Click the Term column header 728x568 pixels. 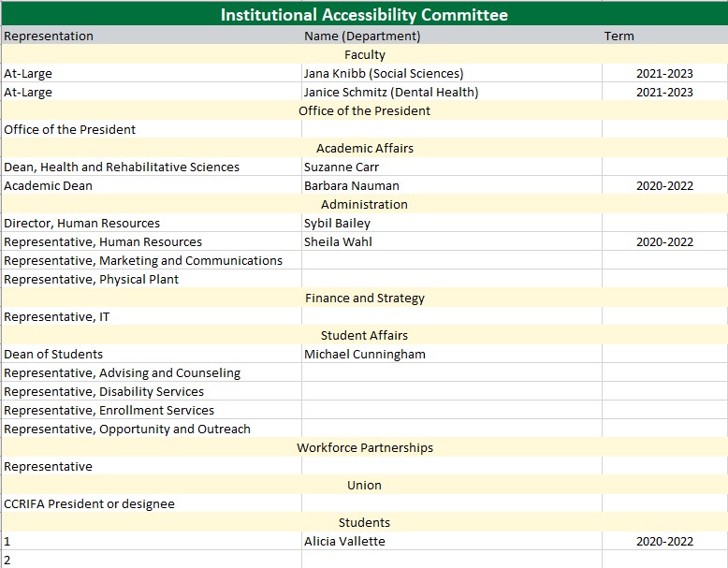tap(619, 36)
